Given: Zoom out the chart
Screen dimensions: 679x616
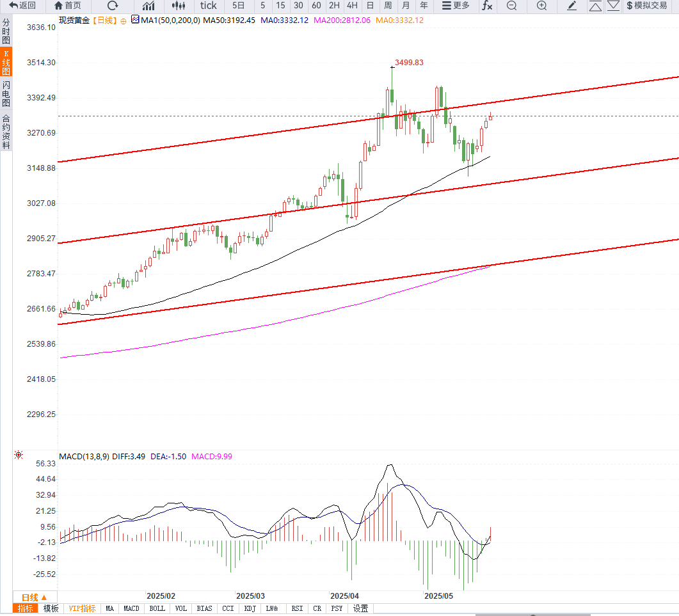Looking at the screenshot, I should (512, 6).
